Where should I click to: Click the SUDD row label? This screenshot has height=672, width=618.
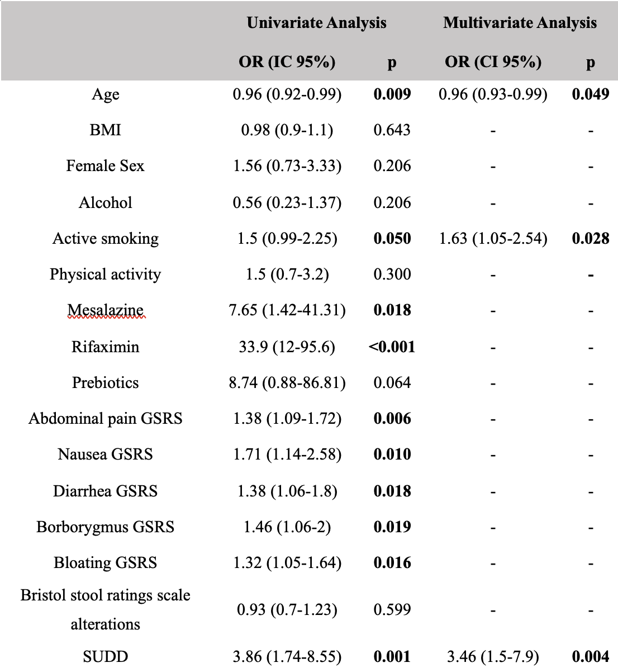click(106, 657)
